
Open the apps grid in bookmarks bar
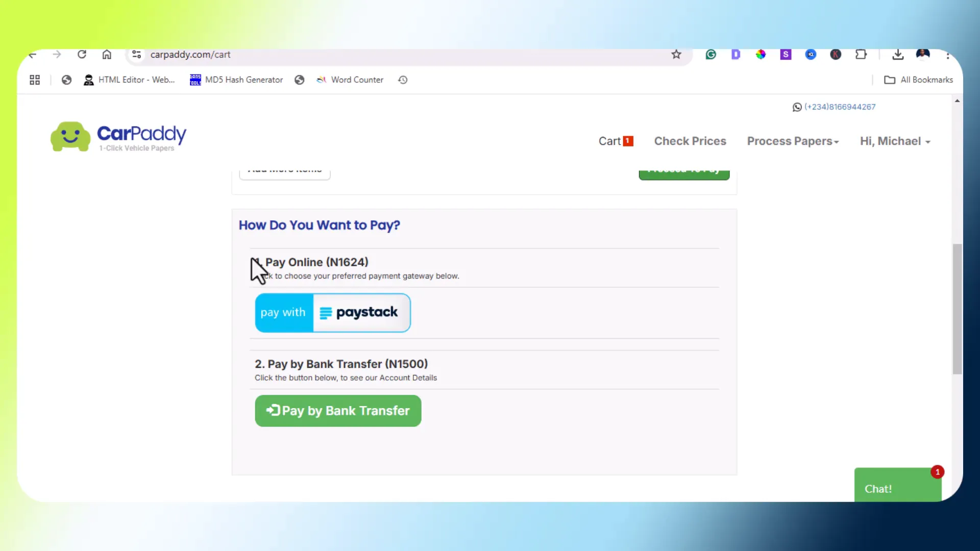tap(35, 80)
